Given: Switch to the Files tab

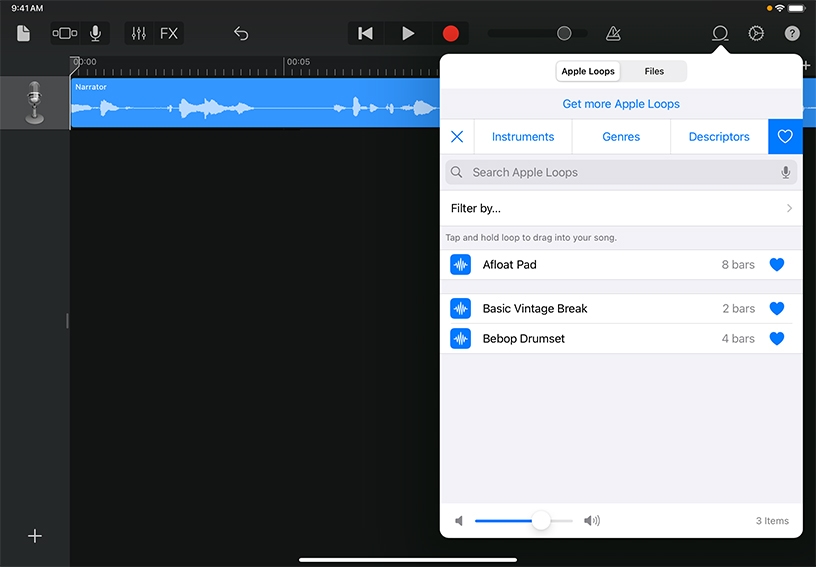Looking at the screenshot, I should tap(654, 72).
